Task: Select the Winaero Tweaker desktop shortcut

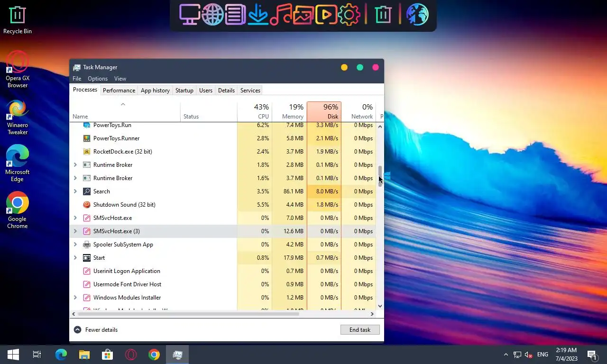Action: pyautogui.click(x=18, y=117)
